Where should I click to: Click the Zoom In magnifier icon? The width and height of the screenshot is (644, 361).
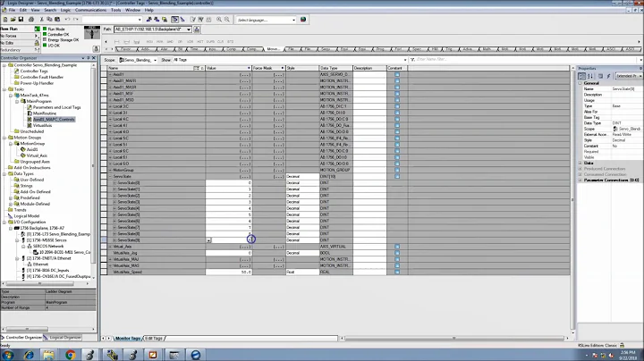point(219,20)
